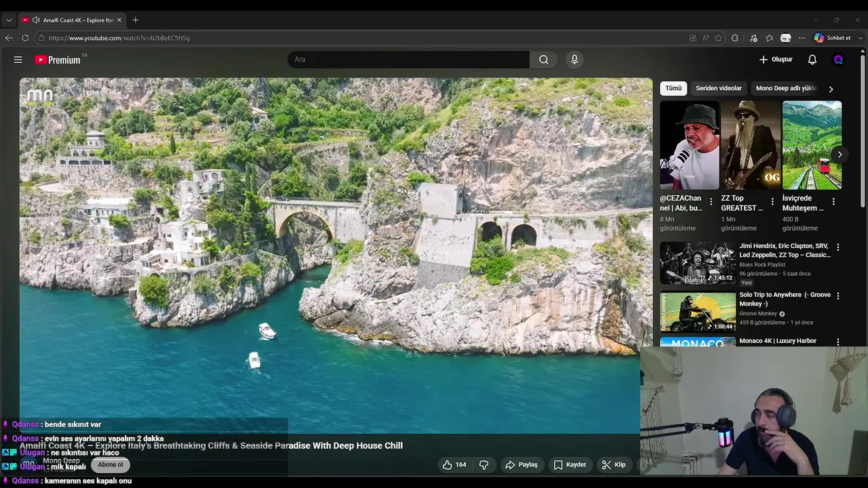Focus the Ara search field
868x488 pixels.
tap(408, 60)
